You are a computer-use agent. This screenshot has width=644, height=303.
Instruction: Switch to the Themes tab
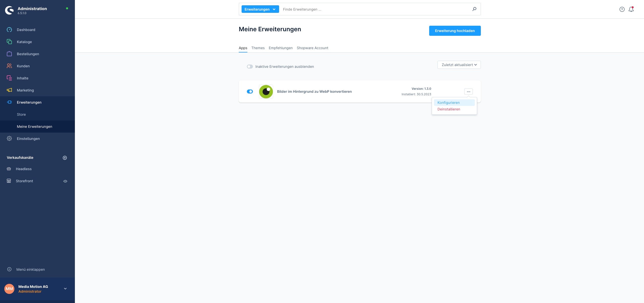258,48
